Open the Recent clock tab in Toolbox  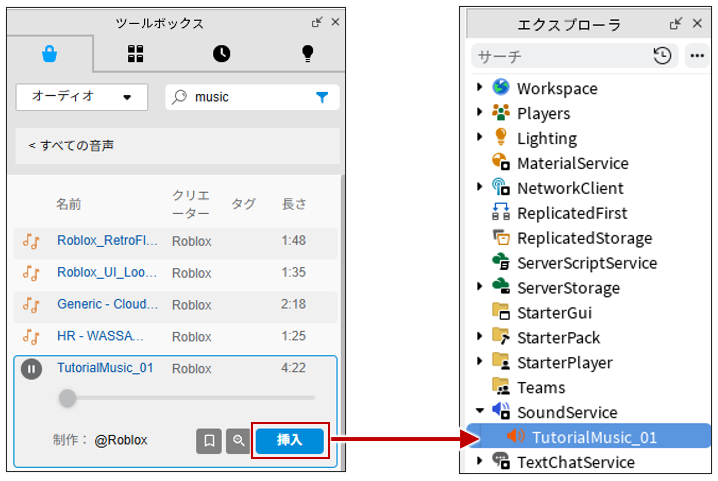(x=221, y=54)
